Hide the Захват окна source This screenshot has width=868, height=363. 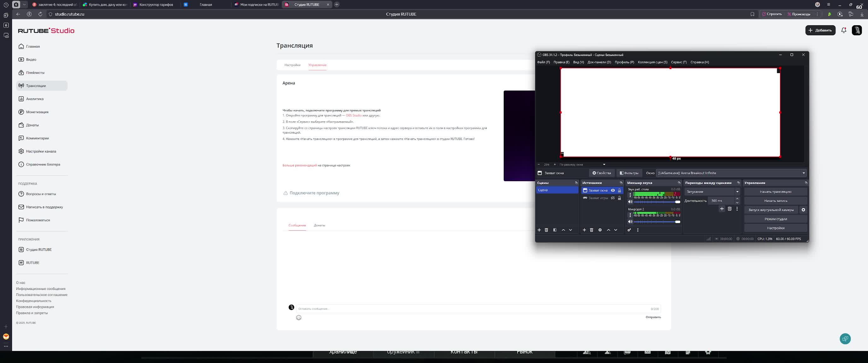point(613,190)
